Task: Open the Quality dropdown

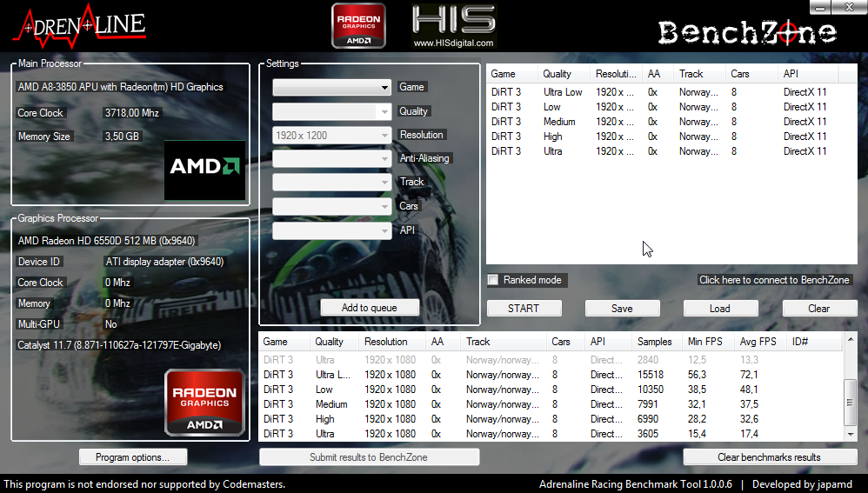Action: click(331, 112)
